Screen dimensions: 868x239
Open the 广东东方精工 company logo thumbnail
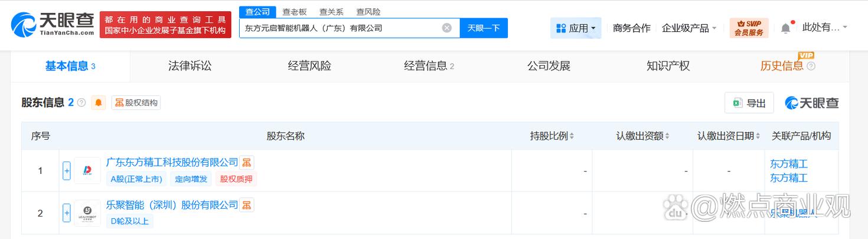pos(87,170)
